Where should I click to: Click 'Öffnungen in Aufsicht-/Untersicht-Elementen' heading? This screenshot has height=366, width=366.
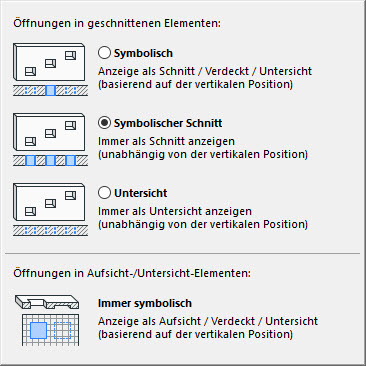132,273
